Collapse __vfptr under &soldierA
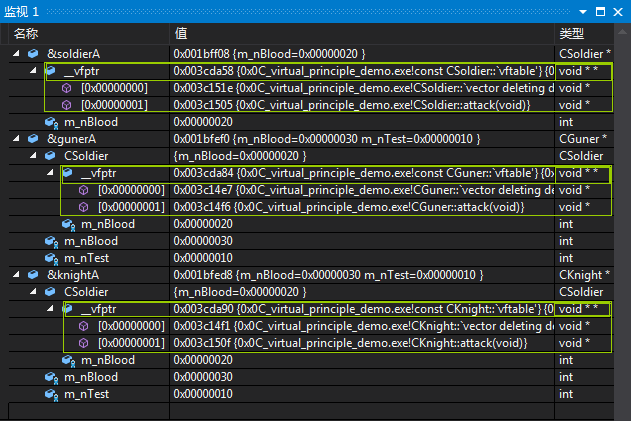Image resolution: width=631 pixels, height=421 pixels. [33, 70]
